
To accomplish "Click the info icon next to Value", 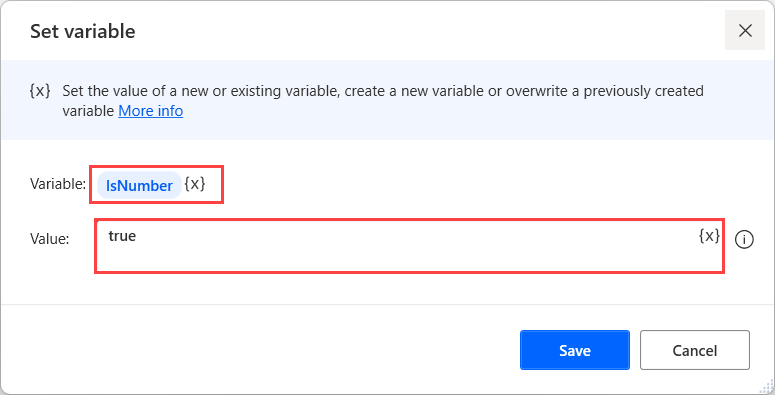I will (x=744, y=240).
